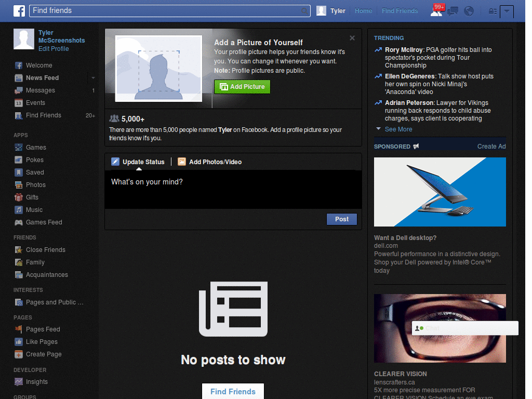Click the Edit Profile link
532x399 pixels.
(x=54, y=49)
